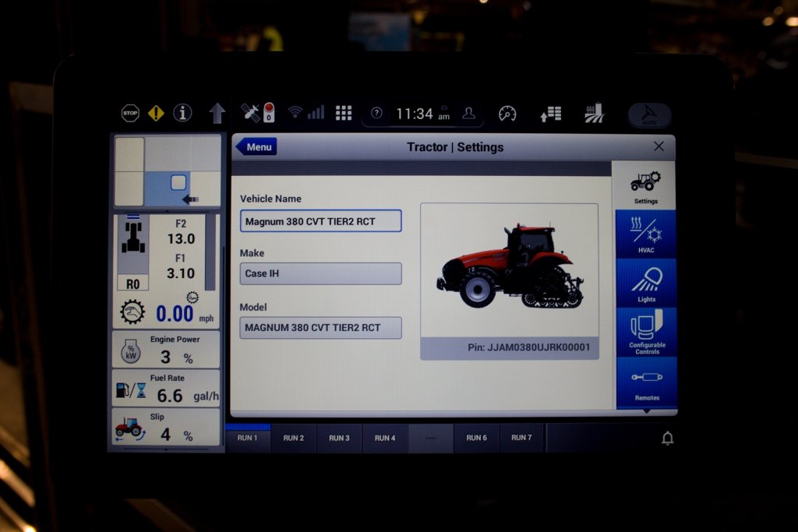Tap the arrow with list rows icon
The width and height of the screenshot is (798, 532).
[551, 114]
